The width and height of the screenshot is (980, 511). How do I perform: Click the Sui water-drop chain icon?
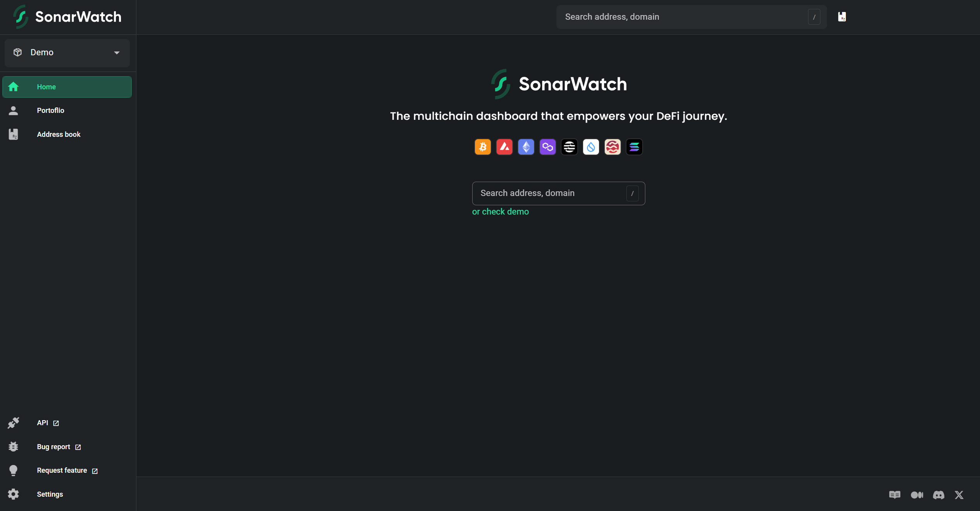(x=591, y=147)
